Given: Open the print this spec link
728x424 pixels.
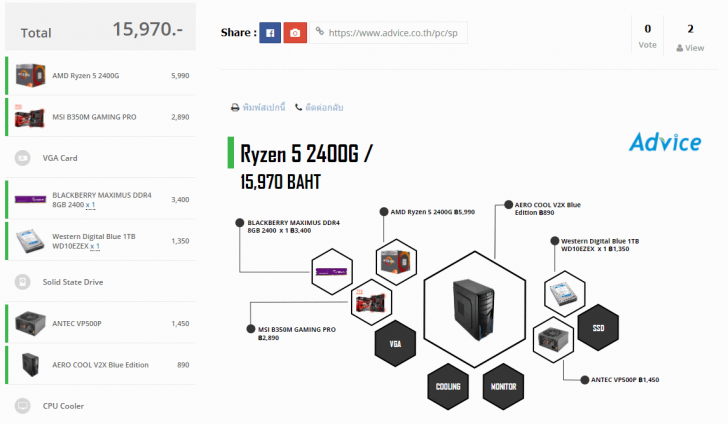Looking at the screenshot, I should (x=264, y=107).
